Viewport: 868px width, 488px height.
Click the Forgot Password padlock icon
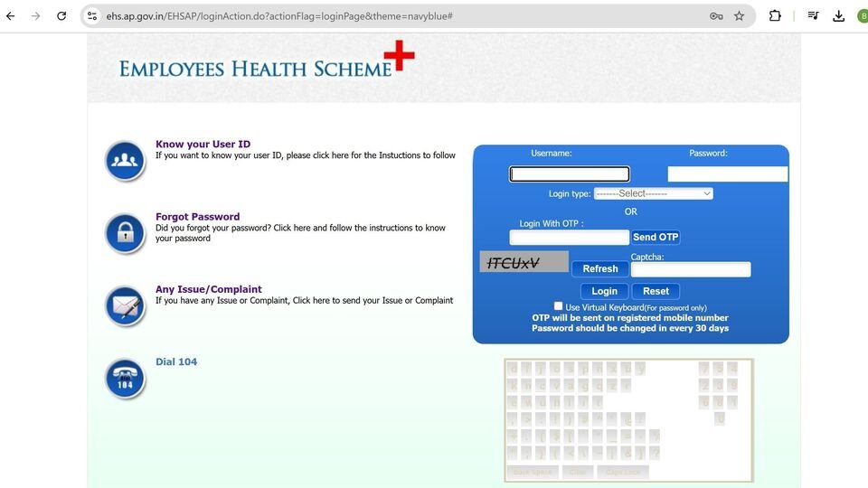click(x=125, y=233)
